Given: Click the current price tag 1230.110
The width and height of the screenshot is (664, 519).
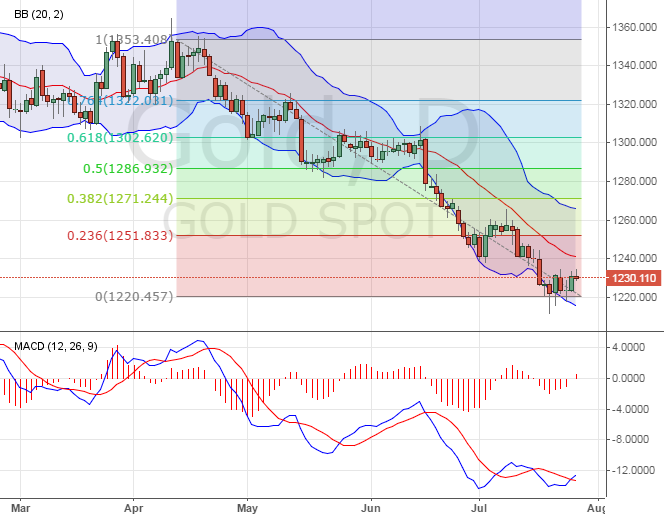Looking at the screenshot, I should point(634,278).
